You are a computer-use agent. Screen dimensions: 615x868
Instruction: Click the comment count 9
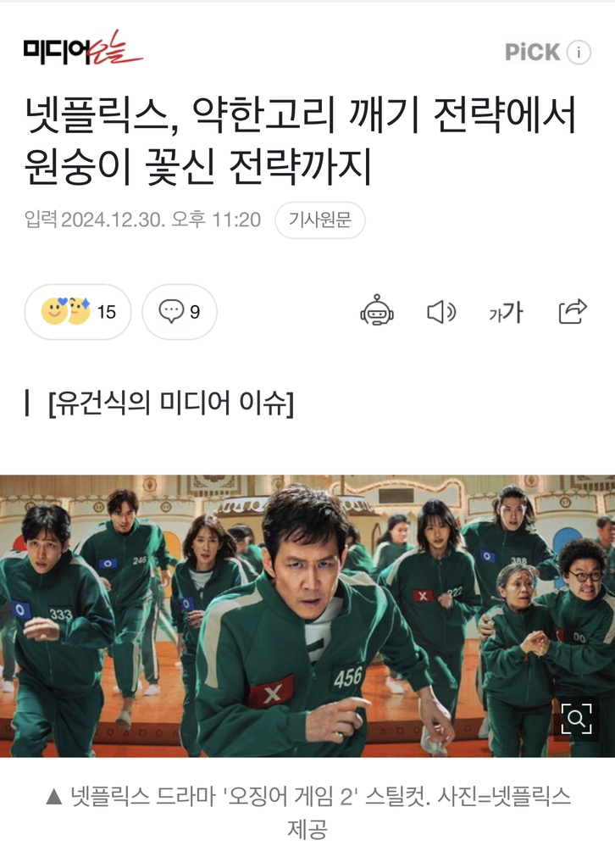coord(195,312)
